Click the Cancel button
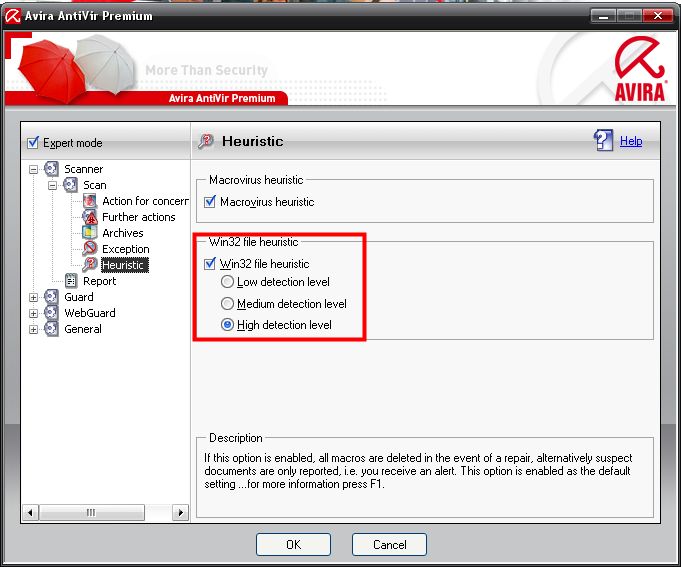Screen dimensions: 681x567 tap(389, 545)
